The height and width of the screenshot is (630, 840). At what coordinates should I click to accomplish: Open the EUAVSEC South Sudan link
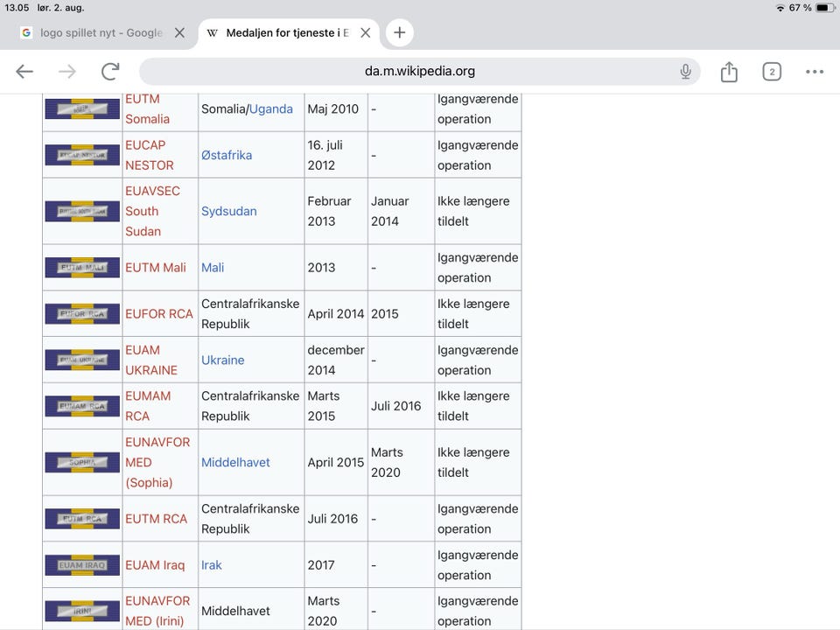pyautogui.click(x=152, y=211)
